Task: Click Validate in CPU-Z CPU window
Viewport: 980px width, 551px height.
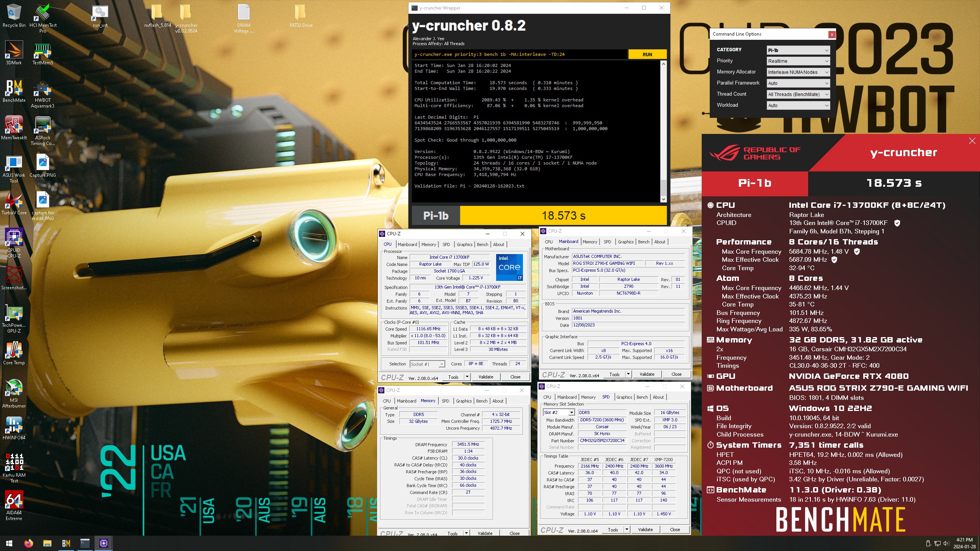Action: click(x=486, y=377)
